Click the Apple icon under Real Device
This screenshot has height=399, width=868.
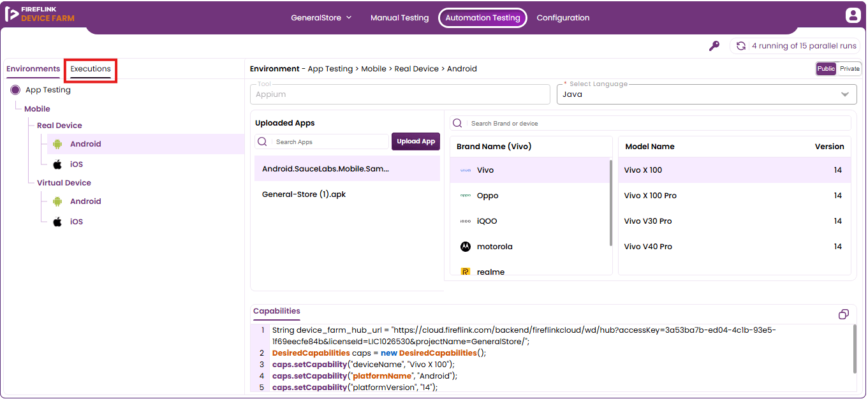coord(57,164)
